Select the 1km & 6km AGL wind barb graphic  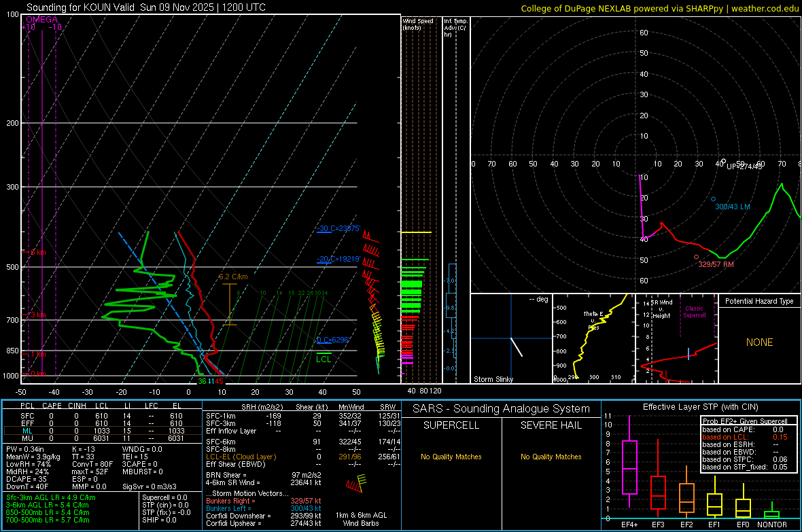tap(356, 483)
